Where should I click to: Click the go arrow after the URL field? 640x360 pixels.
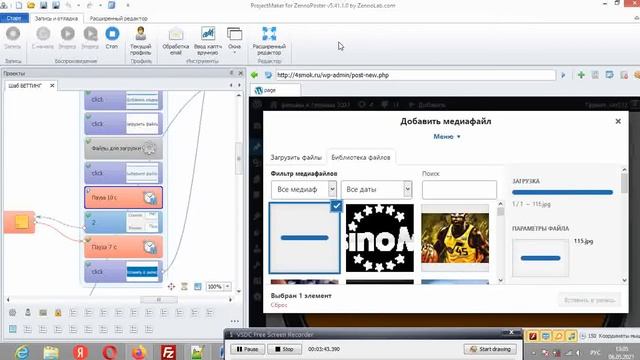point(563,75)
